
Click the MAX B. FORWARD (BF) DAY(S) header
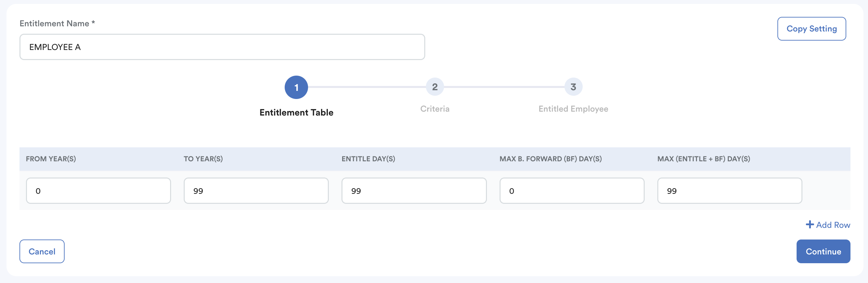pyautogui.click(x=551, y=159)
